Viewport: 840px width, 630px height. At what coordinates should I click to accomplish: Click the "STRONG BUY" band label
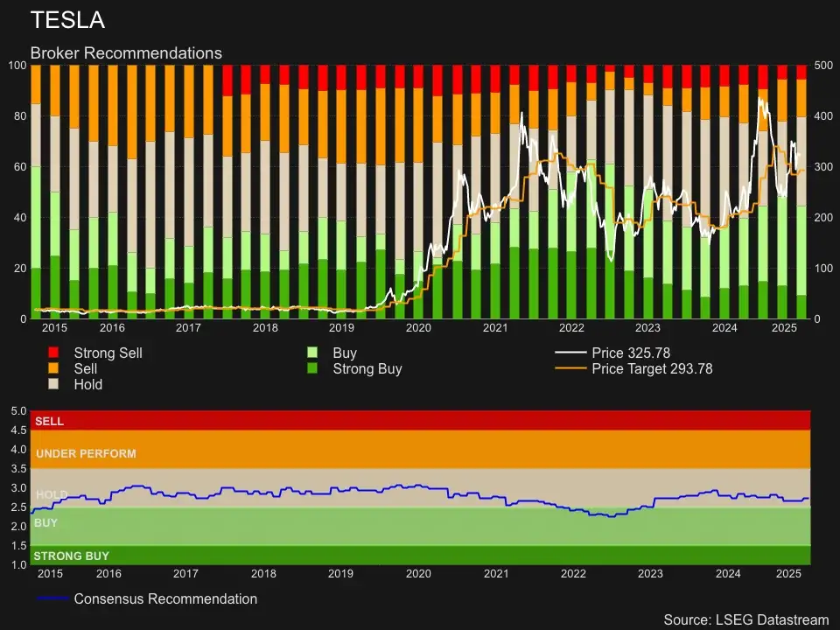pos(71,556)
